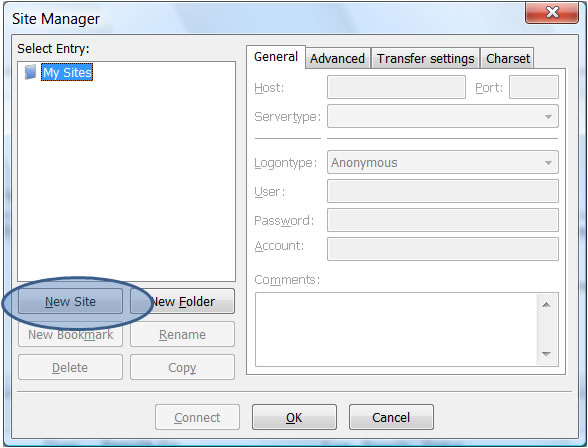Switch to the Advanced tab

click(x=338, y=58)
